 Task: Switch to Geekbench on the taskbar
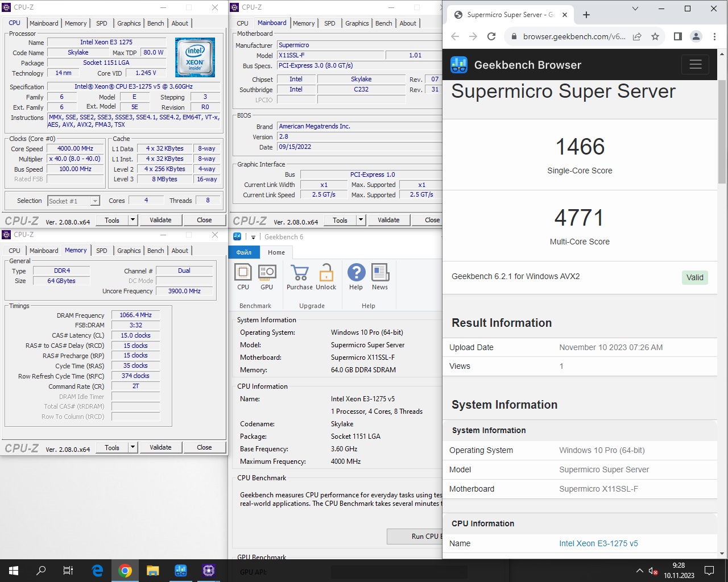181,571
